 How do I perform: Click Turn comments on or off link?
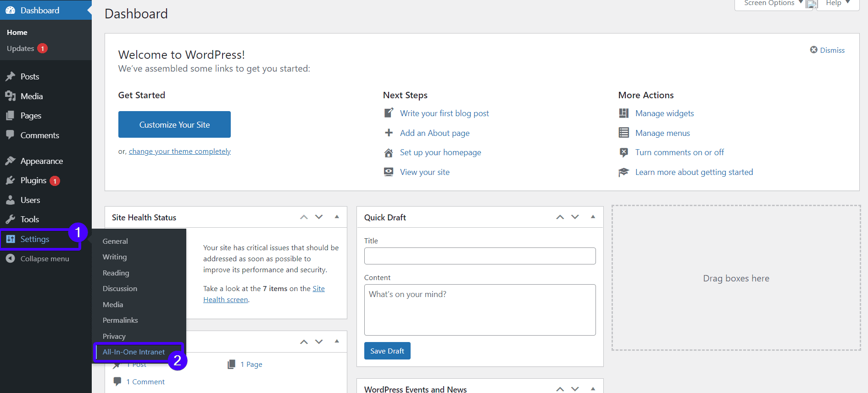click(679, 152)
